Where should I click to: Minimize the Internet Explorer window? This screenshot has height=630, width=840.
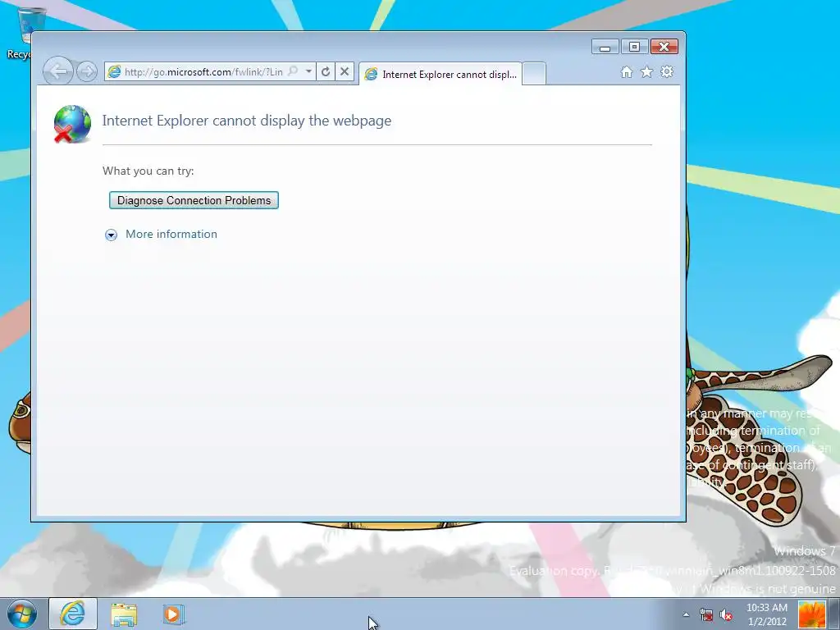[x=605, y=47]
